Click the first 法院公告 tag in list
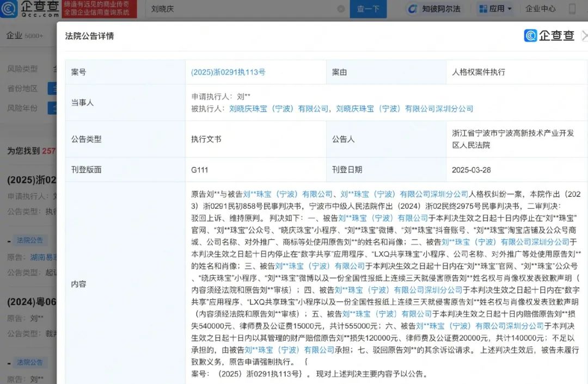The image size is (588, 384). pyautogui.click(x=30, y=240)
